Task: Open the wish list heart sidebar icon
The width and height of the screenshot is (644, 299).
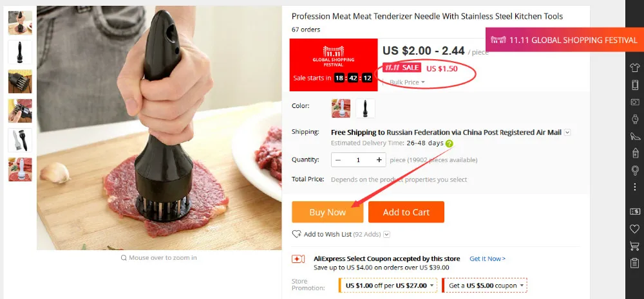Action: point(635,229)
